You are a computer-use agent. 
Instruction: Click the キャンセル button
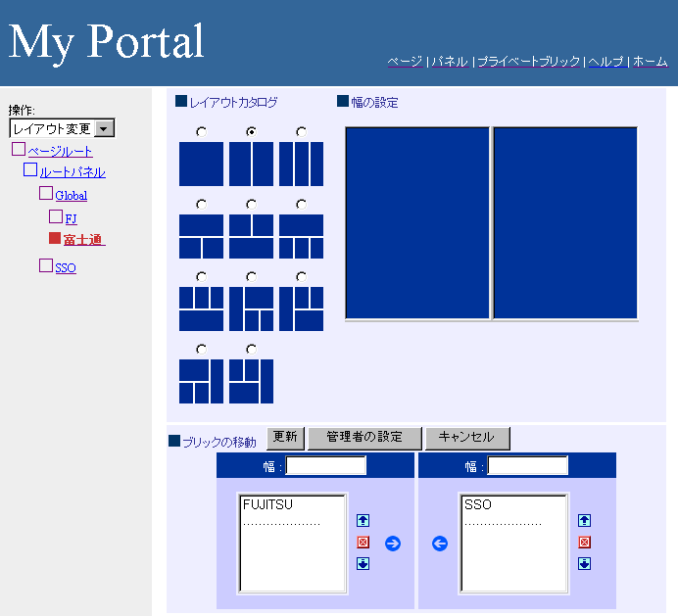coord(467,438)
